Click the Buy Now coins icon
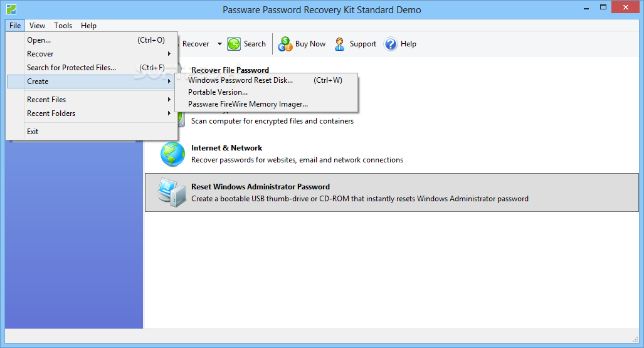This screenshot has width=644, height=348. tap(285, 44)
